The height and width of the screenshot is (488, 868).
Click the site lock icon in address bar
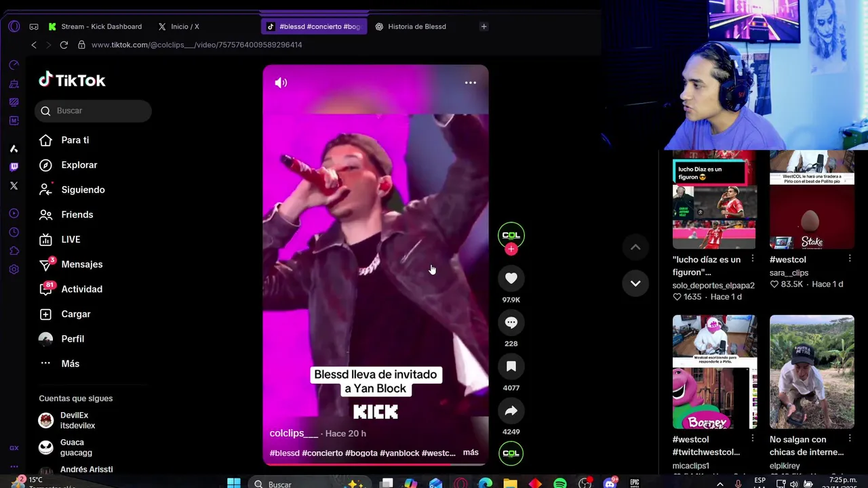[81, 45]
